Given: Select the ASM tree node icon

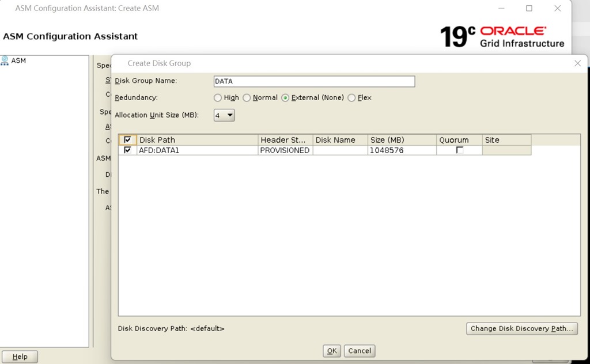Looking at the screenshot, I should coord(5,60).
